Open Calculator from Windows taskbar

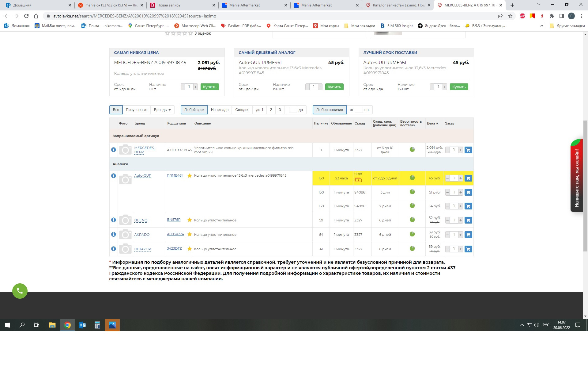tap(97, 325)
